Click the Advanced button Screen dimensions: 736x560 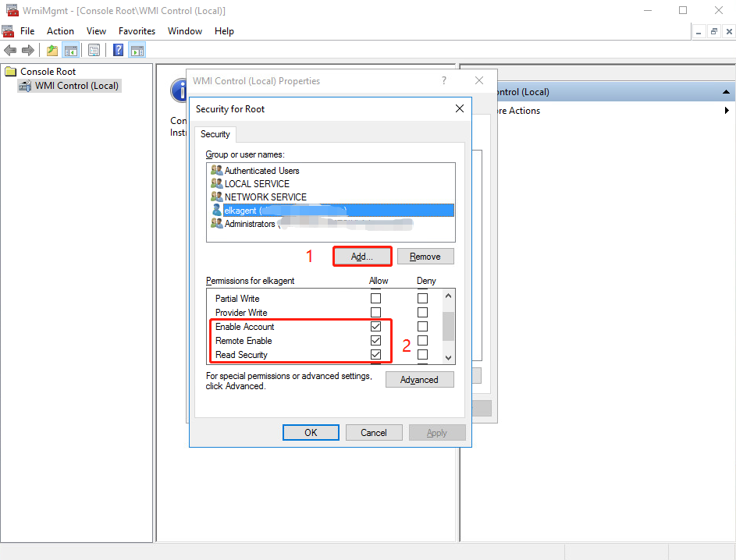[x=419, y=379]
